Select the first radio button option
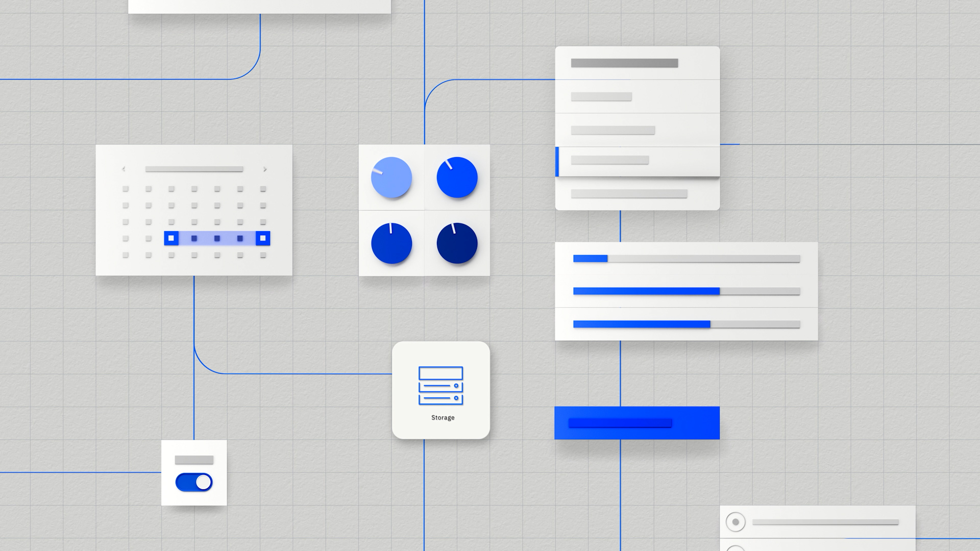 tap(736, 522)
